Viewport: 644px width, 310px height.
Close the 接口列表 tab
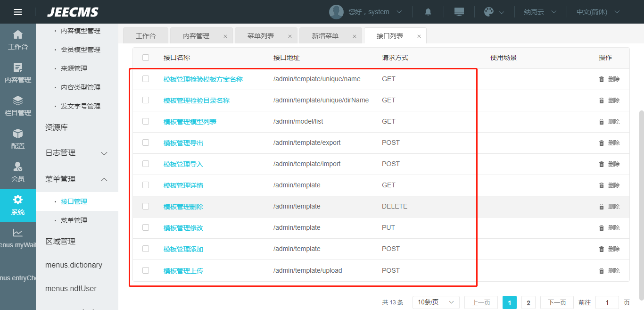tap(419, 36)
